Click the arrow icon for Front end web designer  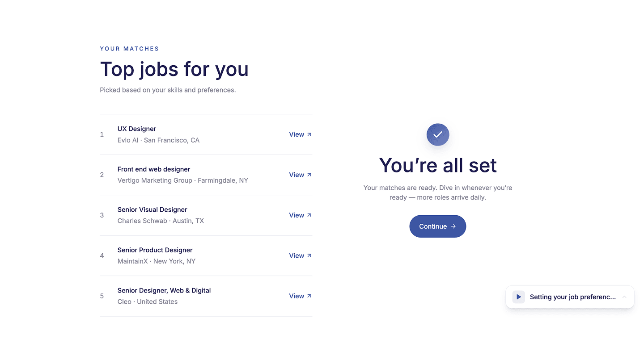[x=309, y=175]
